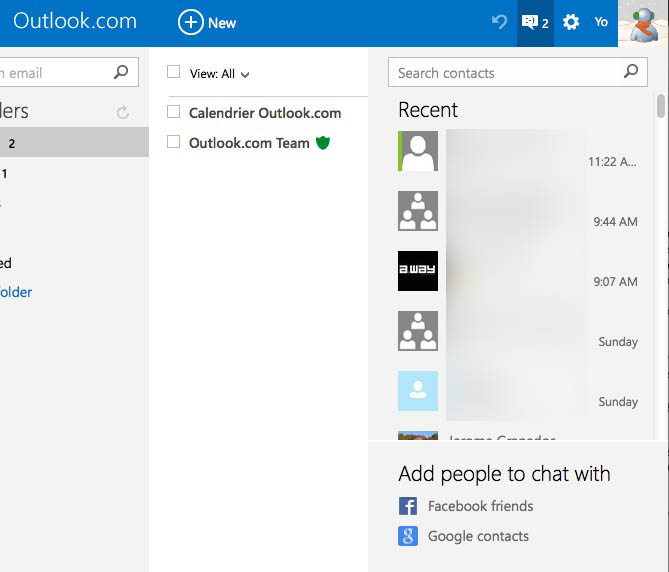
Task: Add Google contacts to chat
Action: (478, 536)
